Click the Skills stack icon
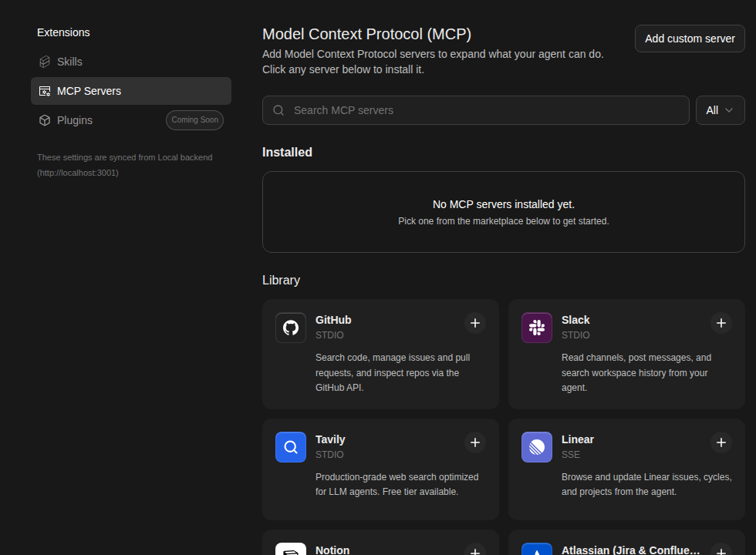The width and height of the screenshot is (756, 555). click(45, 62)
